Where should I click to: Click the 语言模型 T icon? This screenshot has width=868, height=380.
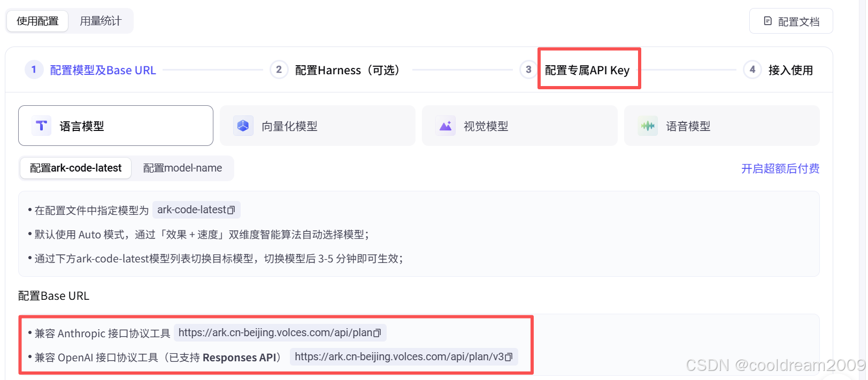(41, 126)
